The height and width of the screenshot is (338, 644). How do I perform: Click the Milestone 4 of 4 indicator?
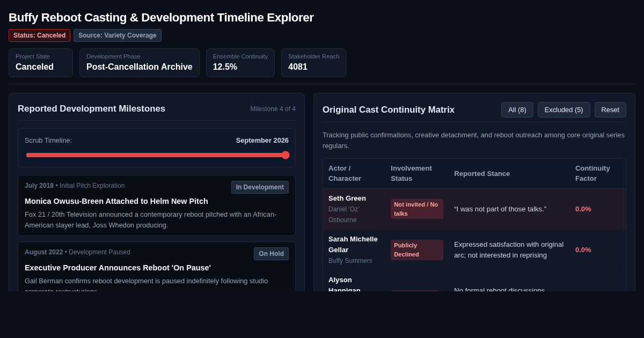273,109
